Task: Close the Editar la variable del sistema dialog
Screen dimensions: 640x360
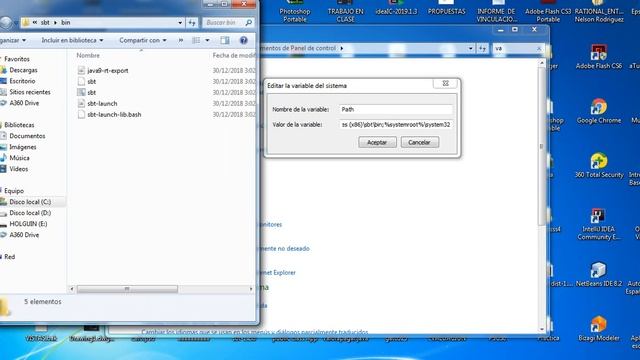Action: [445, 83]
